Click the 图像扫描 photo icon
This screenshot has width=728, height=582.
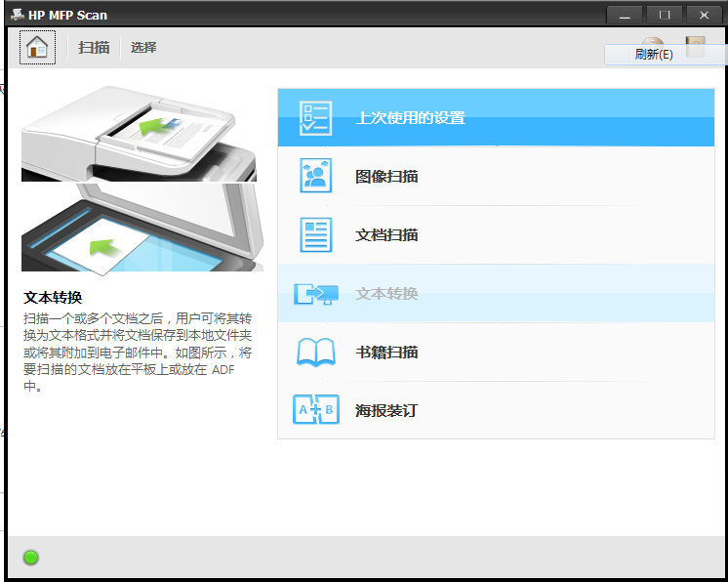pos(315,177)
